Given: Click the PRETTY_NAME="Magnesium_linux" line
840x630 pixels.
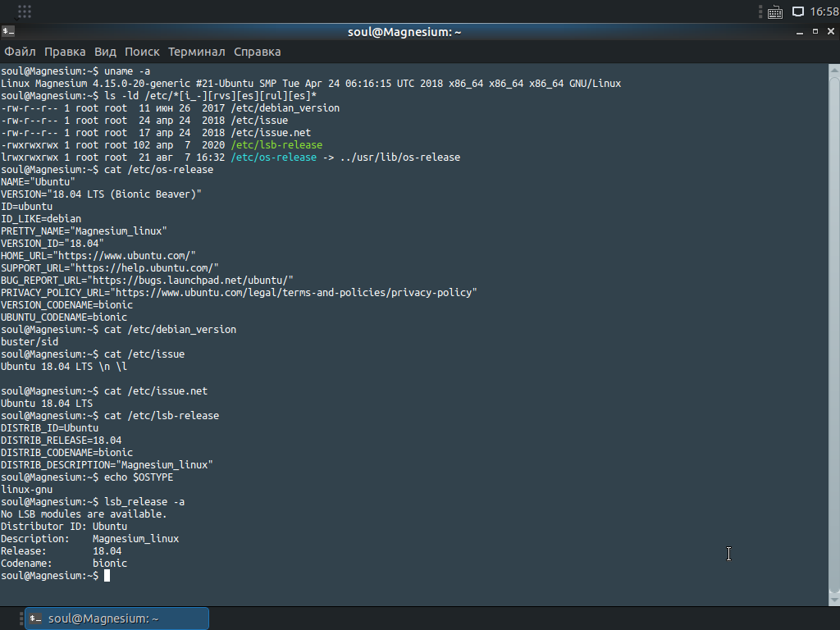Looking at the screenshot, I should [84, 231].
